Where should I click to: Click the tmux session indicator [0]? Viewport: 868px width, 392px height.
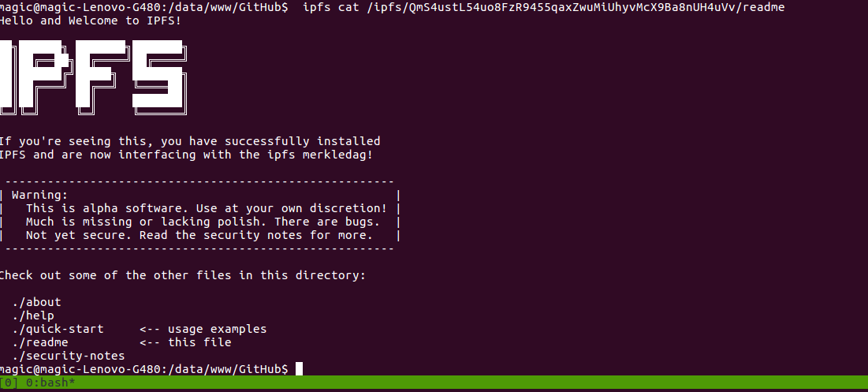9,382
